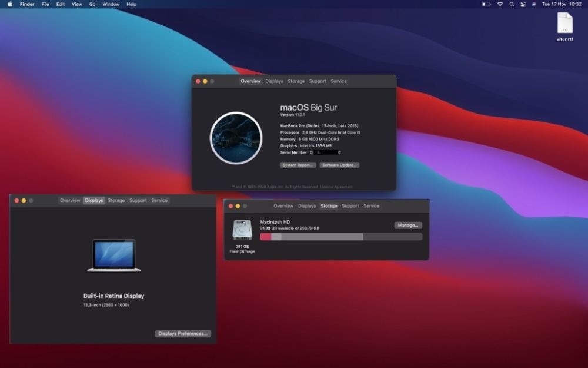
Task: Click the "macOS Big Sur" title text
Action: tap(308, 108)
